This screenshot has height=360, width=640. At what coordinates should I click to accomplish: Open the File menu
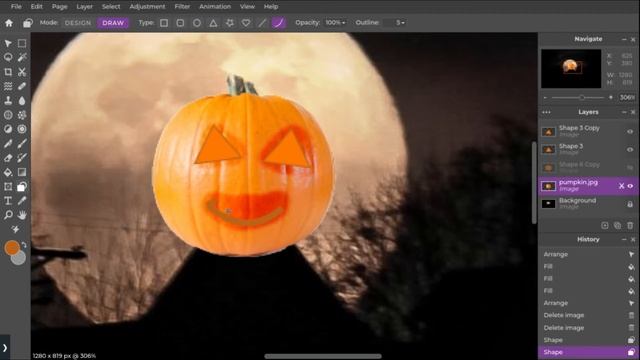tap(16, 7)
